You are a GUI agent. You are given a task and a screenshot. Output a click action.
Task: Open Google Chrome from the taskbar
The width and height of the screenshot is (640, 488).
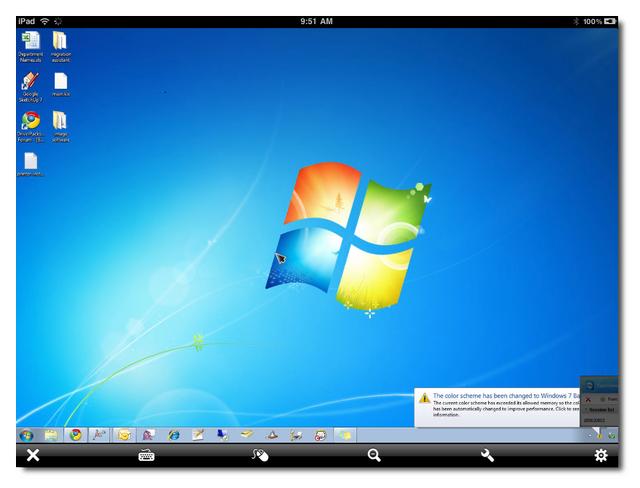tap(75, 435)
